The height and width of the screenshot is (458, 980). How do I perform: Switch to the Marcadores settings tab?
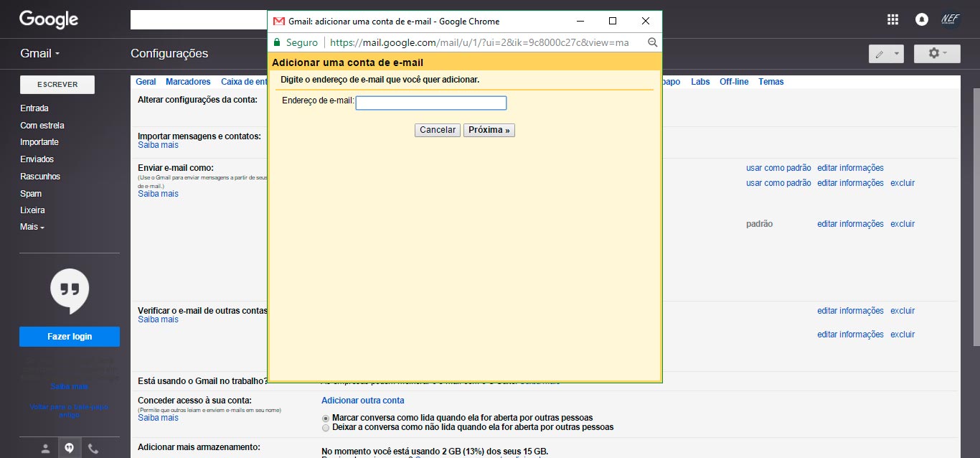188,82
